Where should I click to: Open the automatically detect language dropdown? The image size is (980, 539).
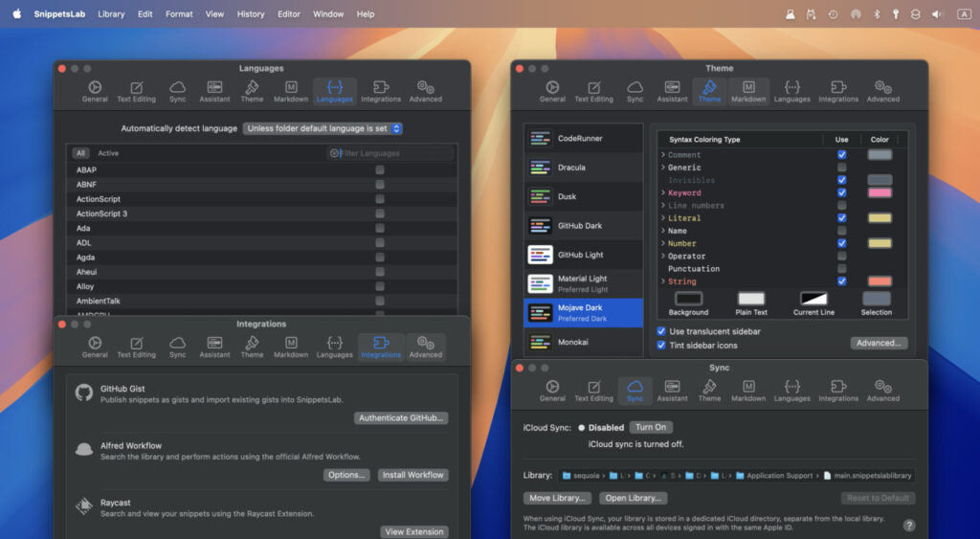click(x=323, y=128)
